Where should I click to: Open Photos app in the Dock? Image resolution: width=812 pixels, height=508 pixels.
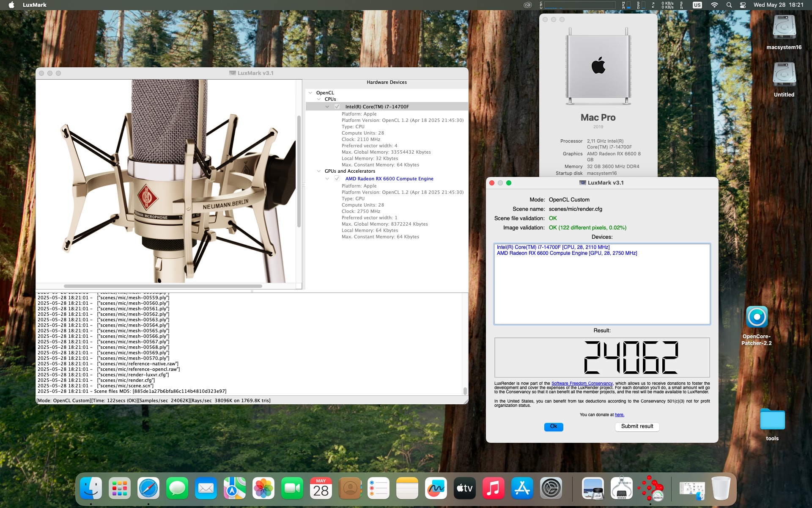click(x=263, y=489)
